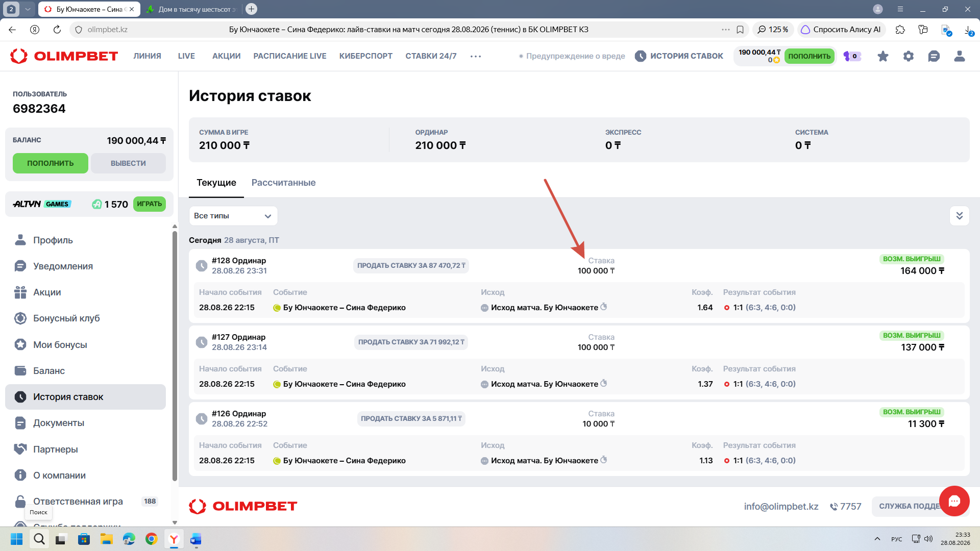Viewport: 980px width, 551px height.
Task: Click the browser address bar
Action: click(408, 30)
